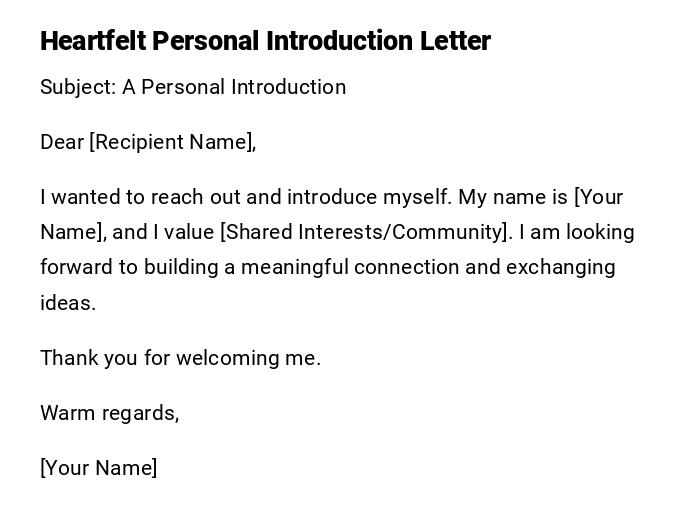
Task: Select the "Subject:" label
Action: [78, 87]
